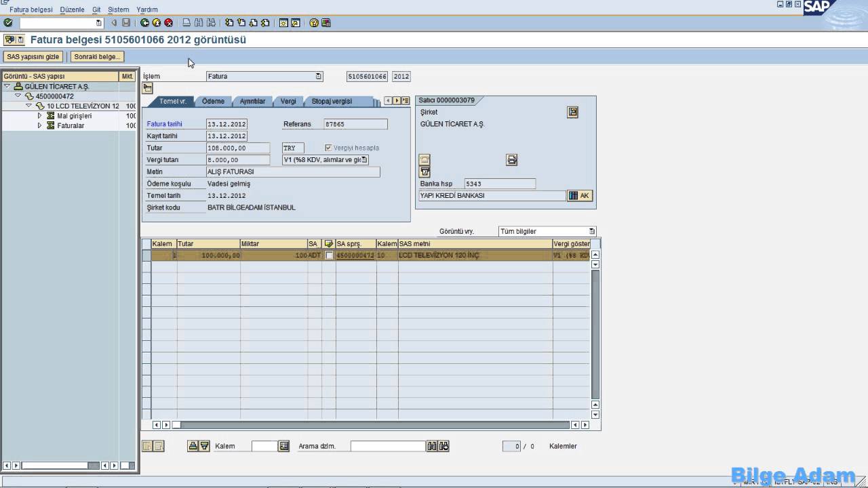Click the vendor display icon next to Şirket
The width and height of the screenshot is (868, 488).
click(x=572, y=113)
